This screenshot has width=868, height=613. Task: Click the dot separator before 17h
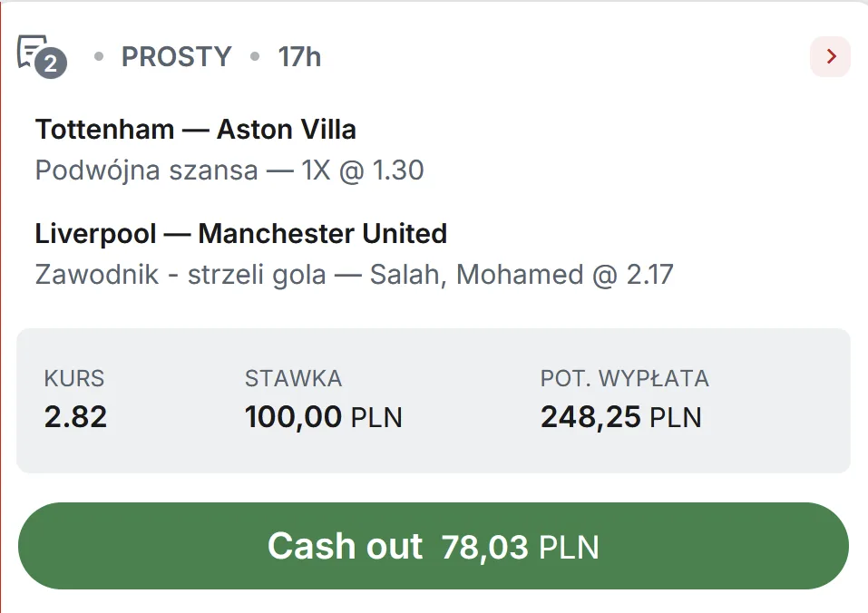point(255,57)
